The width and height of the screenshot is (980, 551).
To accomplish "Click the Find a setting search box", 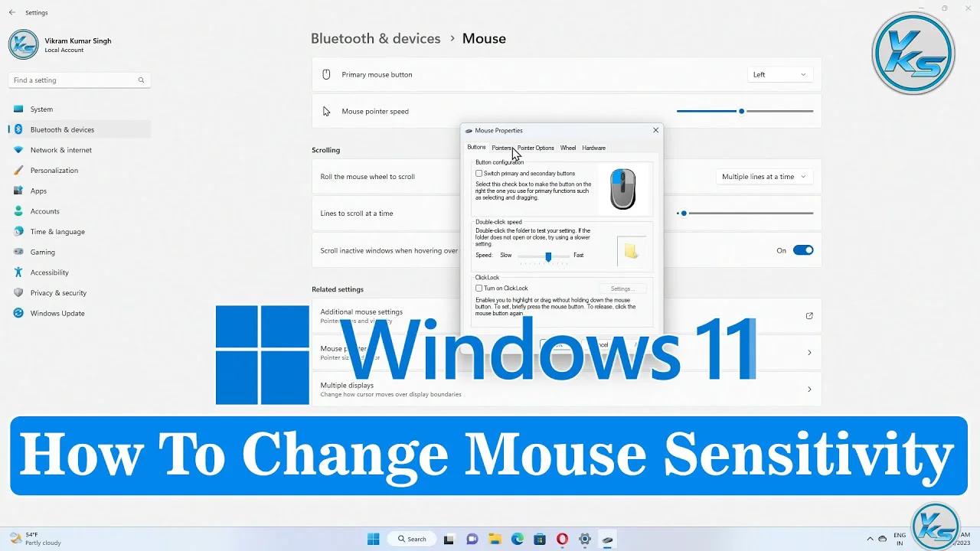I will (x=77, y=80).
